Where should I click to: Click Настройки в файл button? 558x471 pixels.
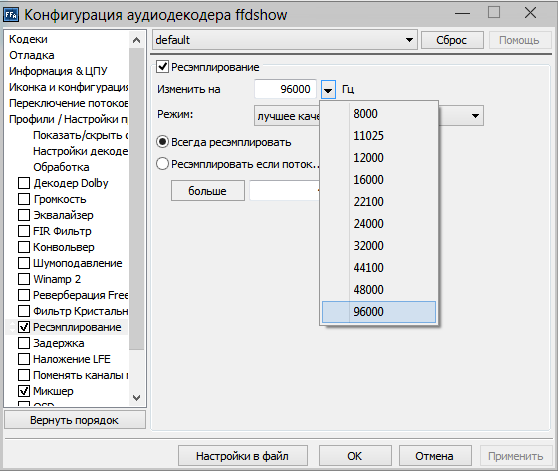pyautogui.click(x=243, y=456)
